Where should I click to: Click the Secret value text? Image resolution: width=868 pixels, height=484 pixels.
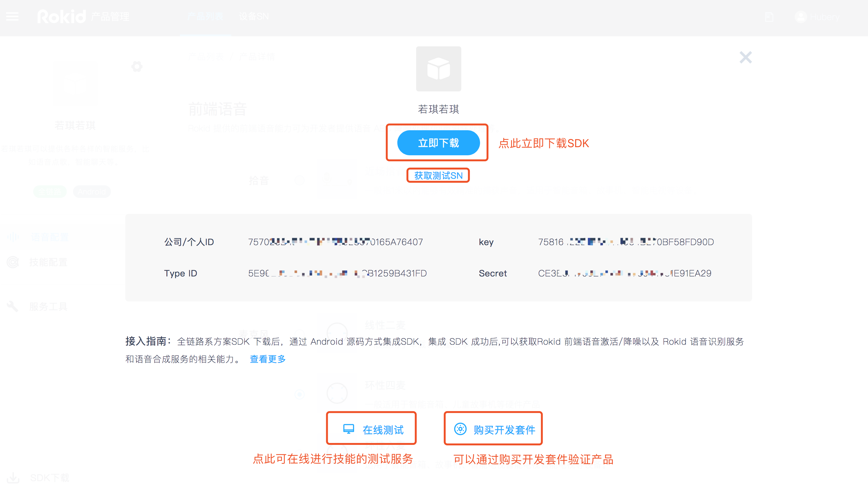(625, 273)
